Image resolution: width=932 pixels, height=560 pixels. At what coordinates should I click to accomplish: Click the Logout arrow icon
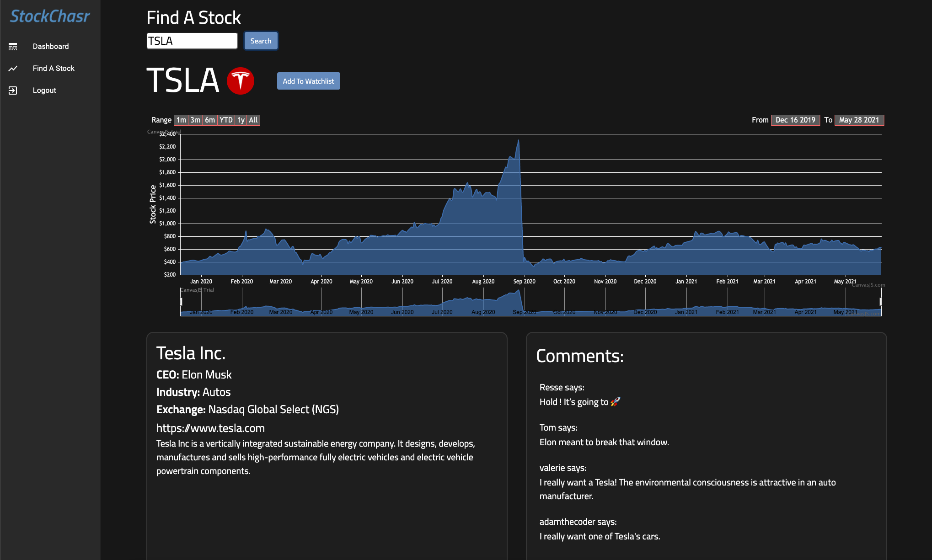[13, 91]
